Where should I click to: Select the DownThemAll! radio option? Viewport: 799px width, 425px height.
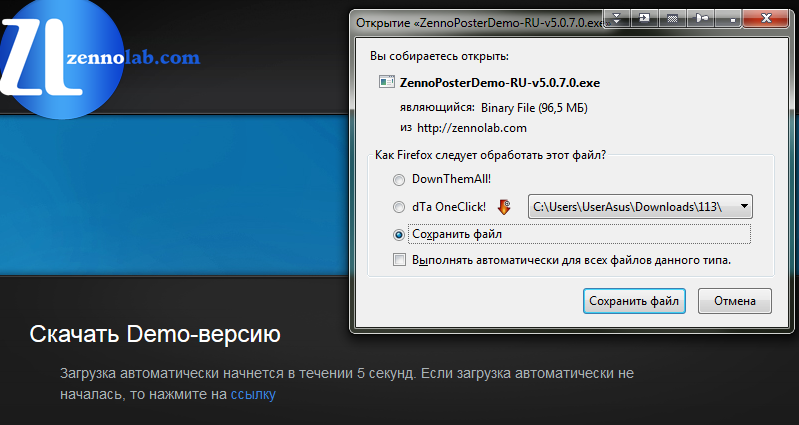click(x=399, y=180)
